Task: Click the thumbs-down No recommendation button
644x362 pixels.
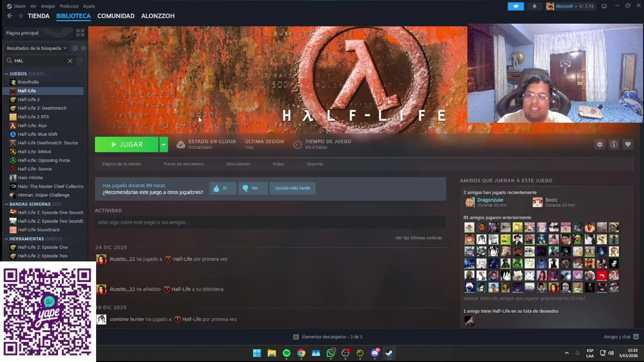Action: (252, 188)
